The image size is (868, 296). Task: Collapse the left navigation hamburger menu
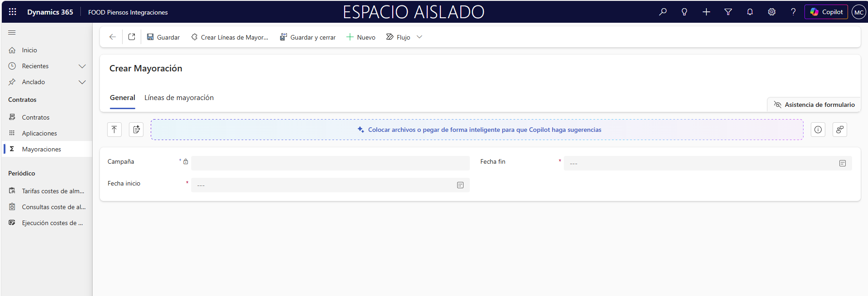click(12, 32)
